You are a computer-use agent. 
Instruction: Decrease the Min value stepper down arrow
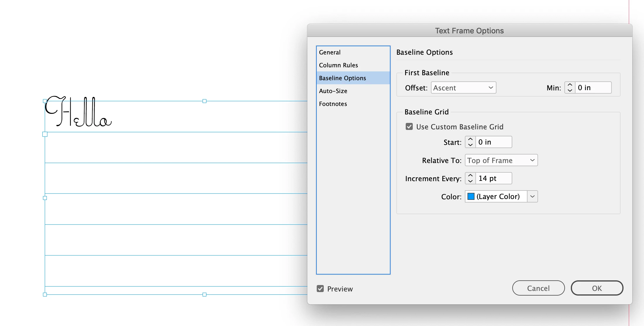point(570,90)
